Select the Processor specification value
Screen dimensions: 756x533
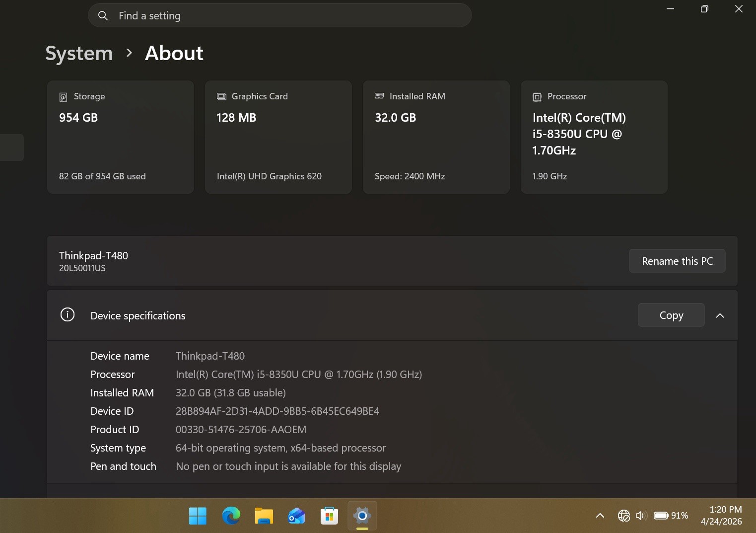[x=299, y=375]
